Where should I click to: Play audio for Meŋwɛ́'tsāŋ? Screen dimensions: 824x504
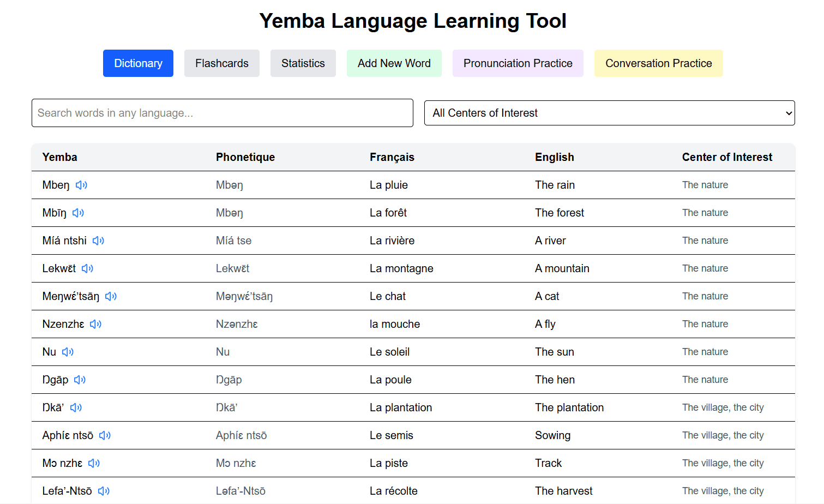[111, 296]
